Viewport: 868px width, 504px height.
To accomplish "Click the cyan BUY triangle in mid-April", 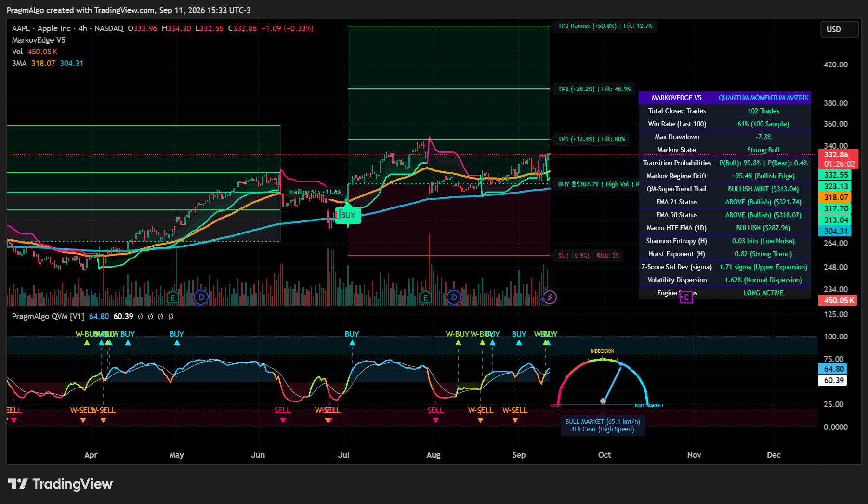I will [128, 343].
